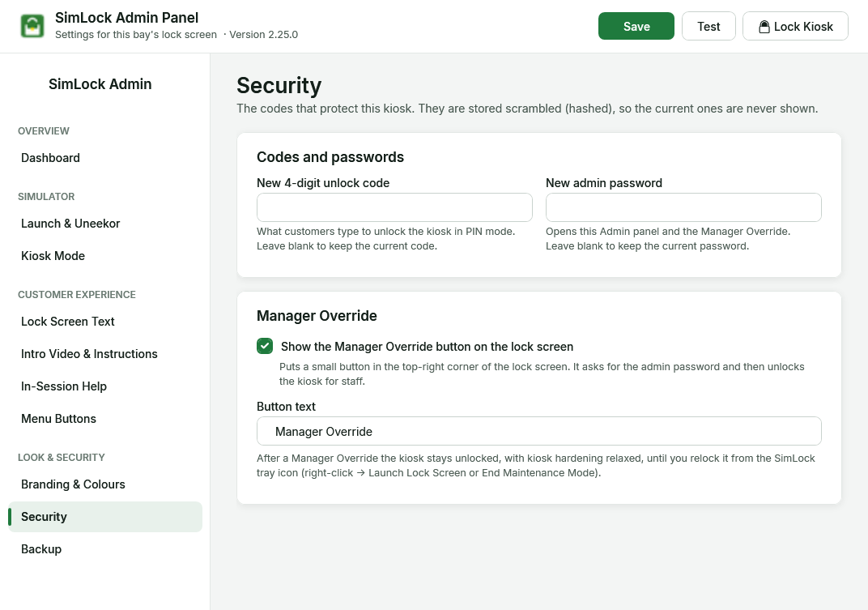Click the Button text input field

pyautogui.click(x=539, y=431)
